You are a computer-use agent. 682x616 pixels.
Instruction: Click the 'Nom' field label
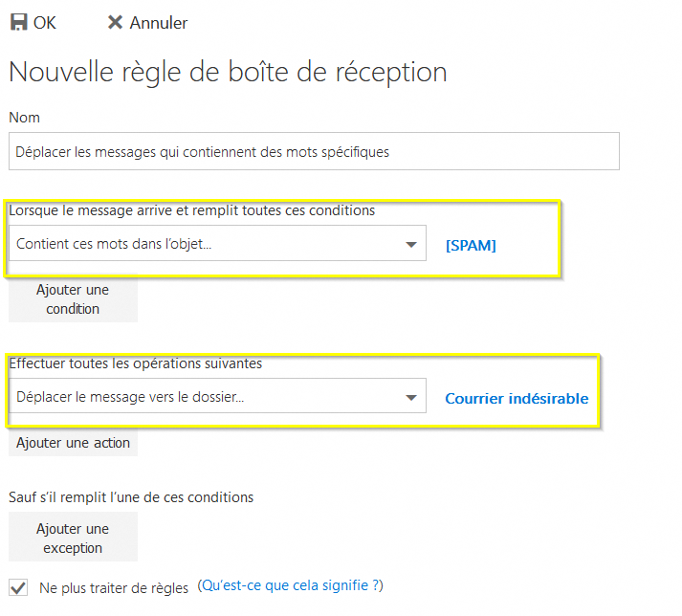point(24,117)
